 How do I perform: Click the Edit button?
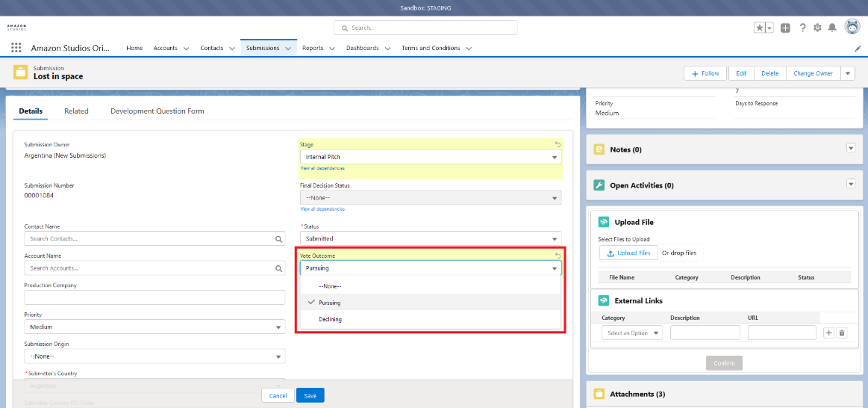pyautogui.click(x=741, y=73)
